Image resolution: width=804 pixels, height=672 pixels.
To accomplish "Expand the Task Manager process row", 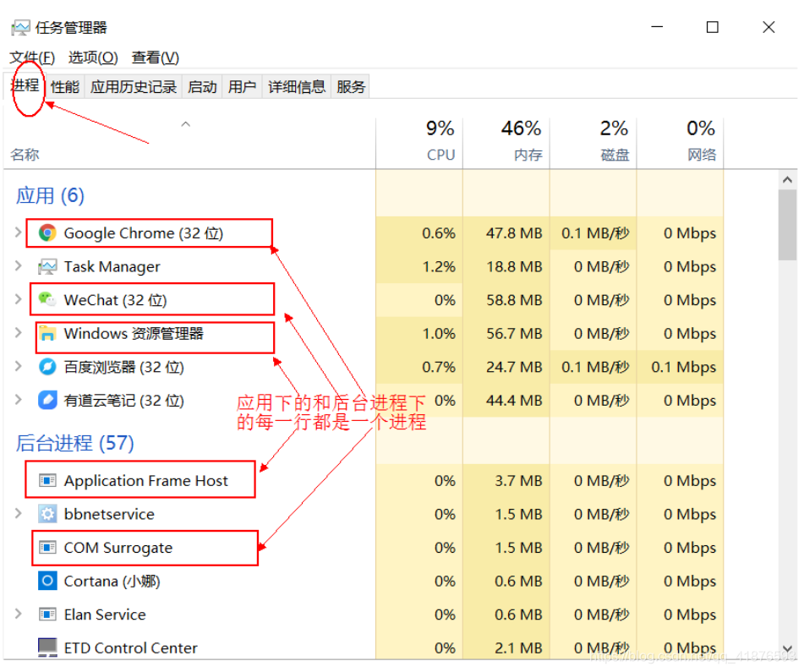I will 18,266.
